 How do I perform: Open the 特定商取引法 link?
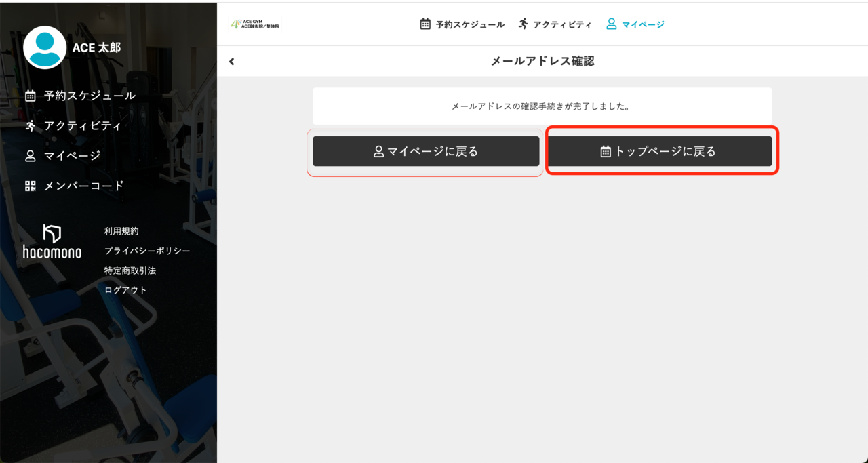[130, 270]
